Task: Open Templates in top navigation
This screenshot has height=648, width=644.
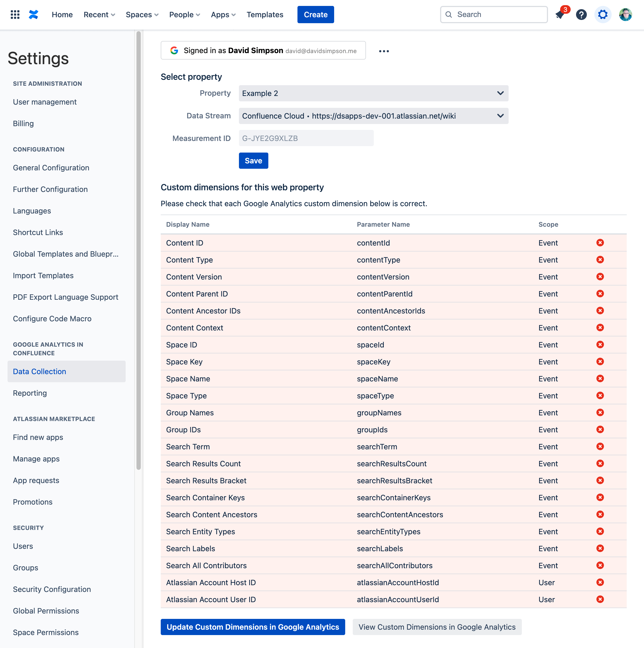Action: click(265, 15)
